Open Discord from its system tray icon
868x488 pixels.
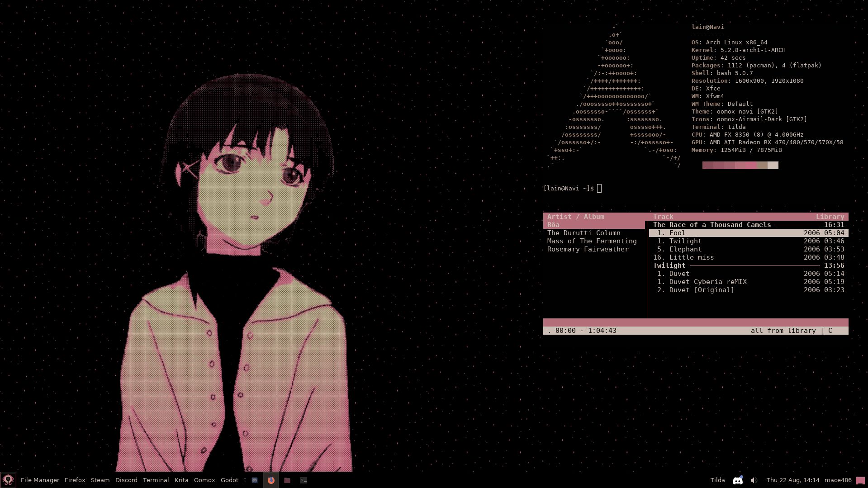pyautogui.click(x=738, y=480)
